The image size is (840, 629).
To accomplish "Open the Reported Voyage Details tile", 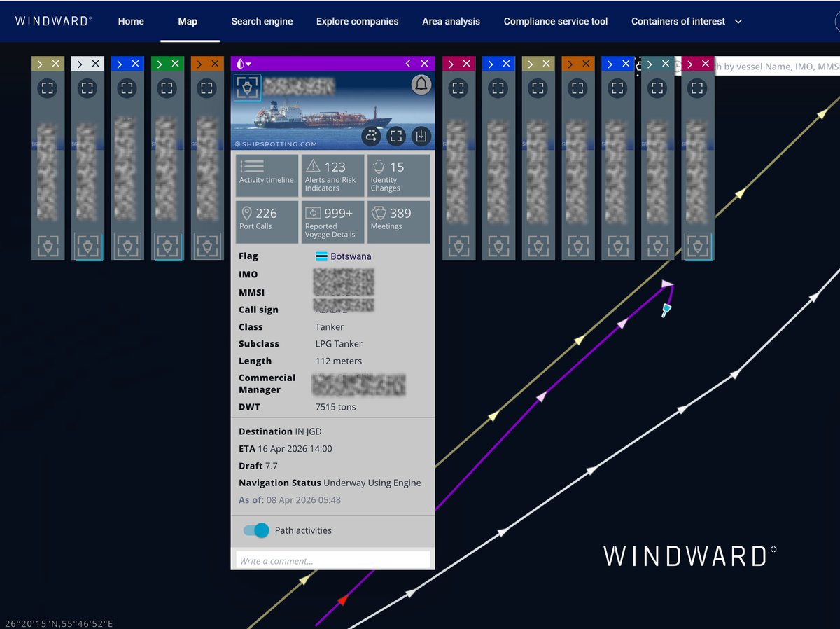I will (332, 222).
